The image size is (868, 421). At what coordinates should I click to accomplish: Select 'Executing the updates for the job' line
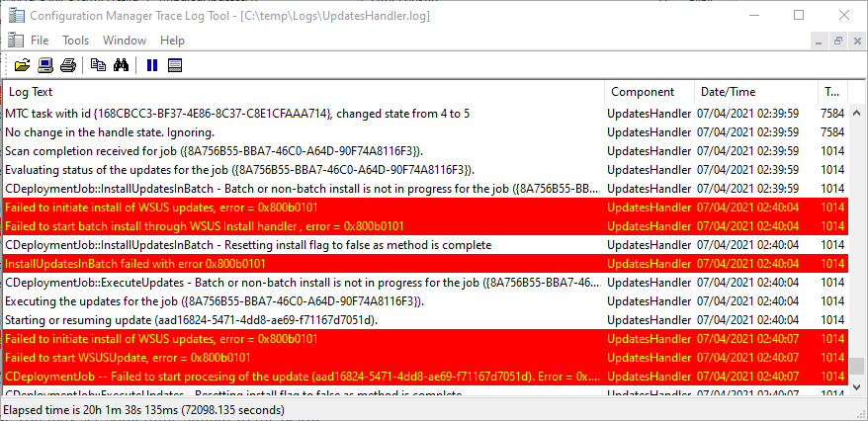click(425, 301)
